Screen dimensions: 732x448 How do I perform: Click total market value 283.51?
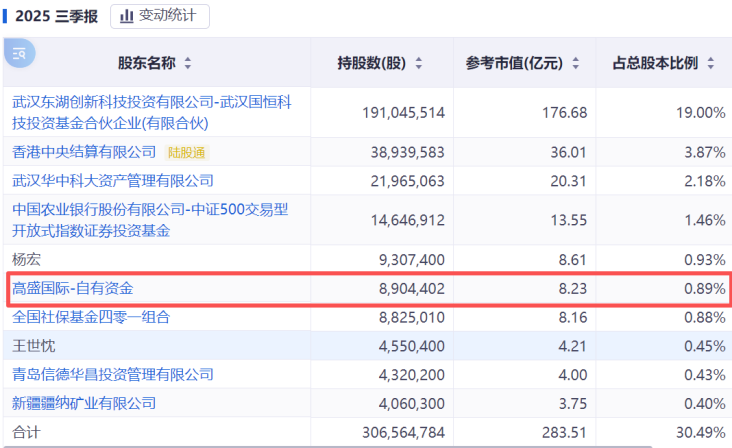564,432
